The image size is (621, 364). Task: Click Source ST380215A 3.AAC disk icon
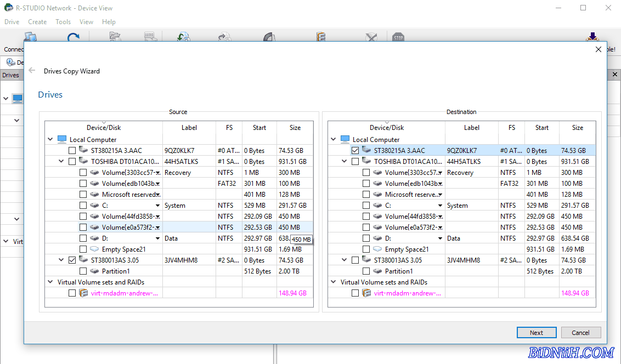tap(83, 150)
